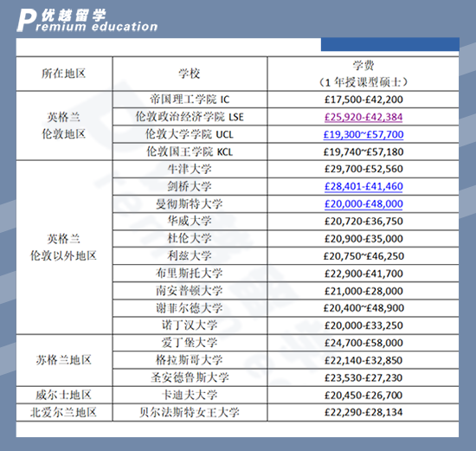Select the 威尔士地区 region cell
This screenshot has height=451, width=476.
click(64, 395)
